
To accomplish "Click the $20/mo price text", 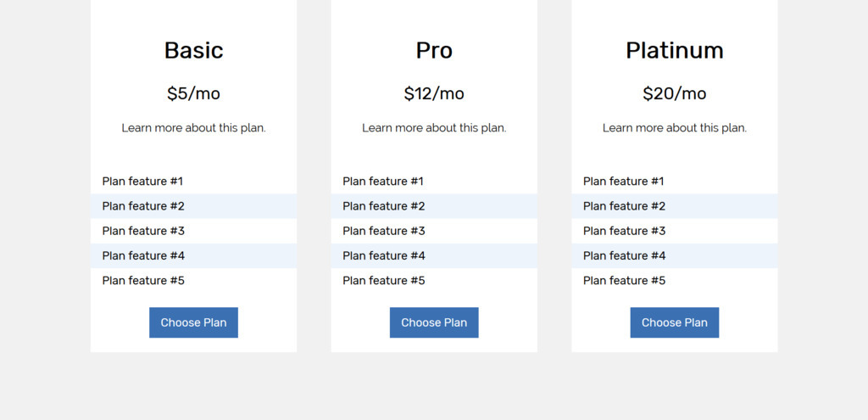I will pyautogui.click(x=674, y=93).
